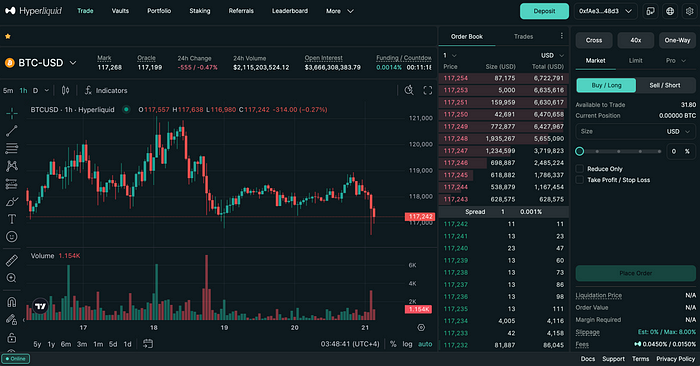Enable the Reduce Only checkbox
This screenshot has height=366, width=700.
(579, 169)
